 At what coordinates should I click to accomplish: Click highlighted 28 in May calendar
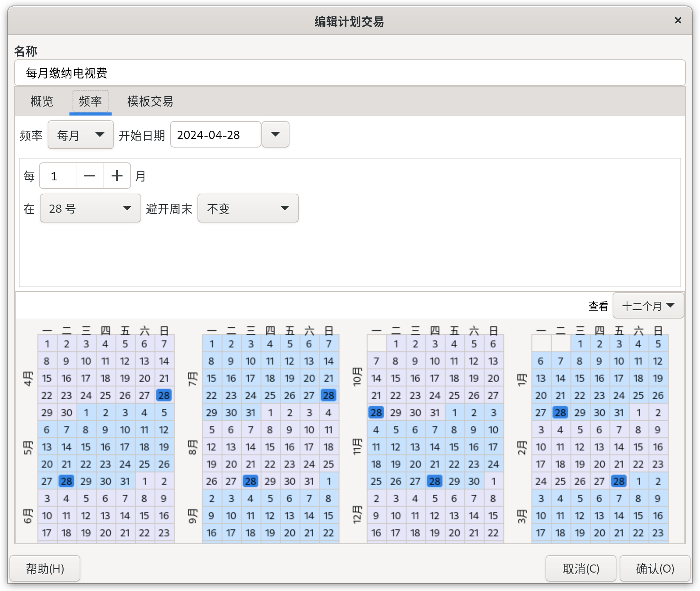point(66,481)
